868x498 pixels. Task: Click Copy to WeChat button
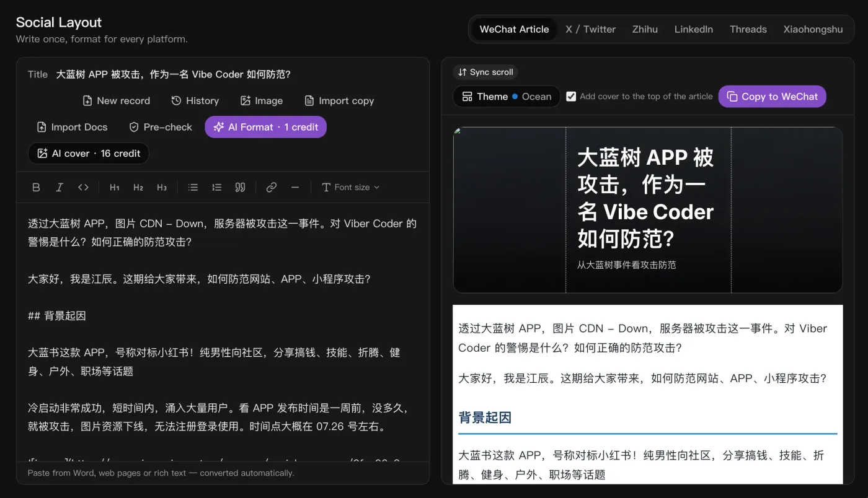(772, 97)
